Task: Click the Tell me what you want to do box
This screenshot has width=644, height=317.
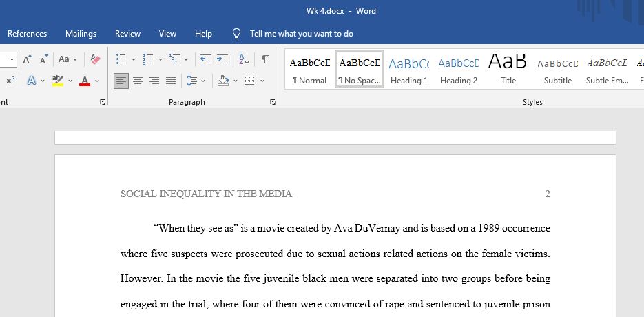Action: [x=302, y=34]
